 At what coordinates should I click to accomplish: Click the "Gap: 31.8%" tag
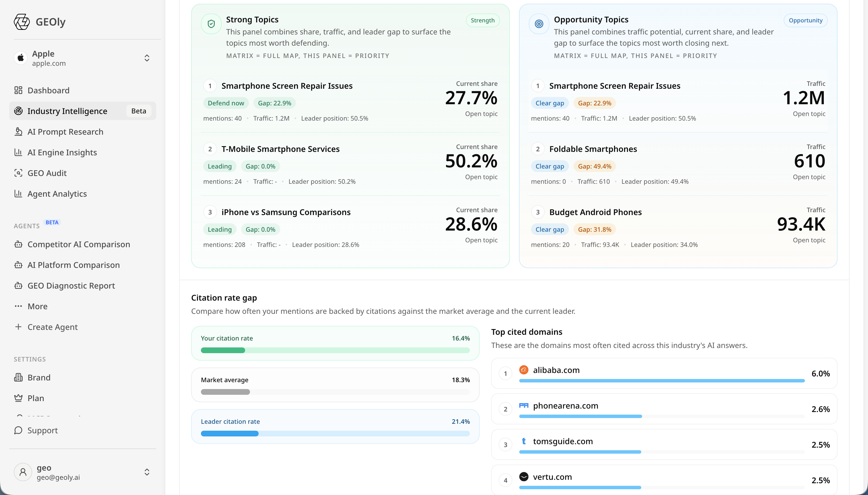594,229
